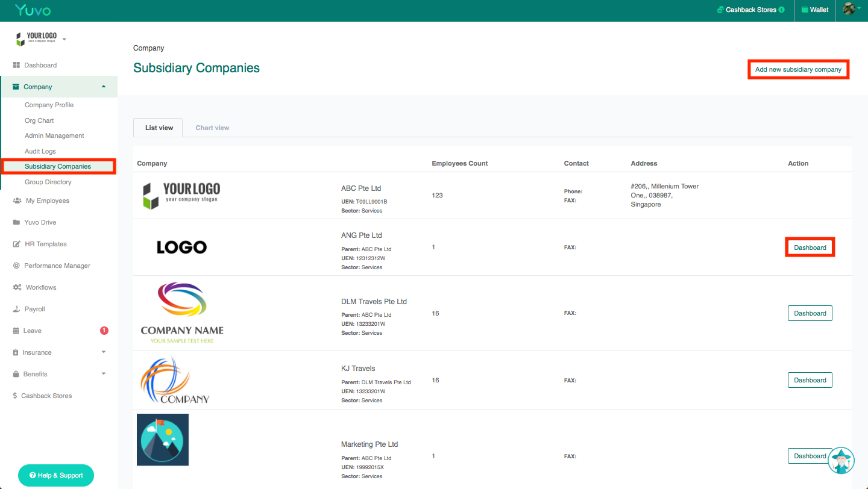Collapse the Company menu arrow
The image size is (868, 489).
[x=104, y=87]
